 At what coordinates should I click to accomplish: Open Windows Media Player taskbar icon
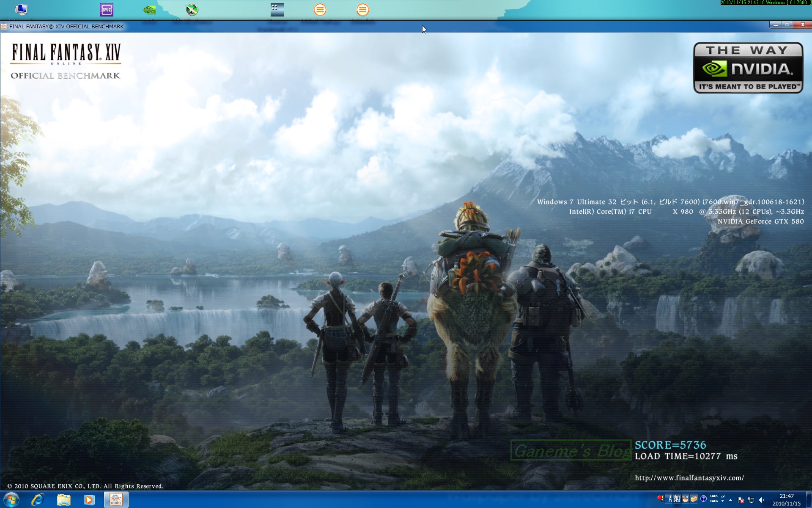click(x=89, y=500)
